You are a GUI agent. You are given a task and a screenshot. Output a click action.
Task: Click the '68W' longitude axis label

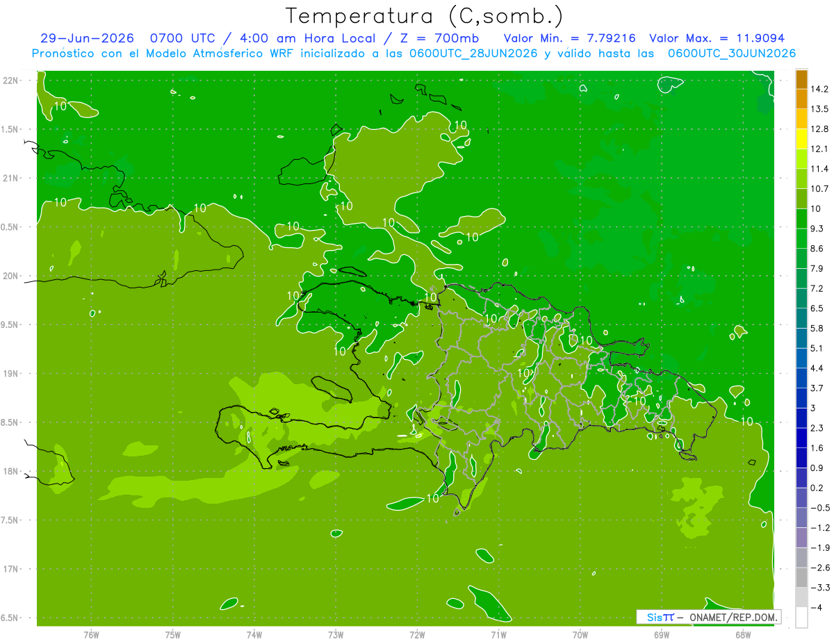[x=743, y=635]
